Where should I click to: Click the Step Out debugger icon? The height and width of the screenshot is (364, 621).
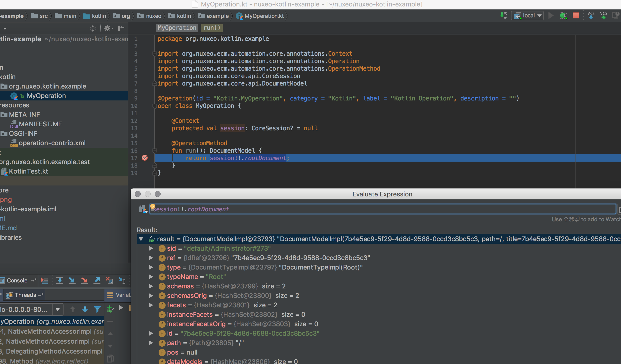97,280
